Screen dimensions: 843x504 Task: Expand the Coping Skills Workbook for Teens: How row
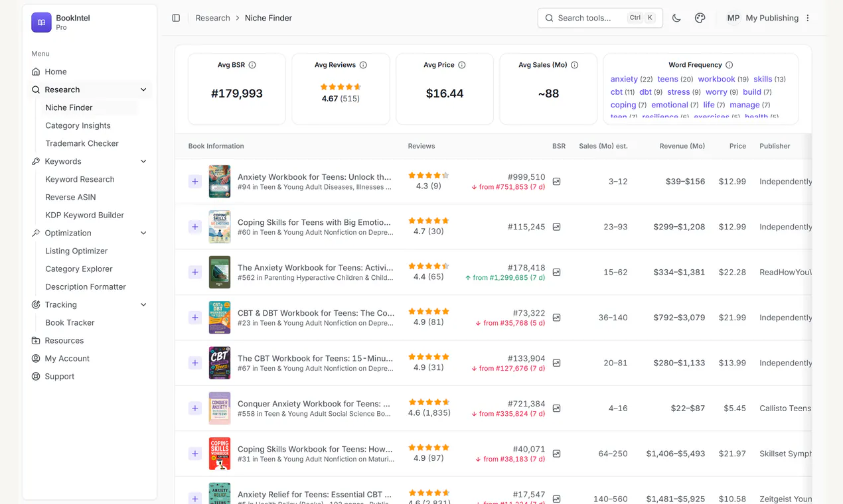coord(195,454)
